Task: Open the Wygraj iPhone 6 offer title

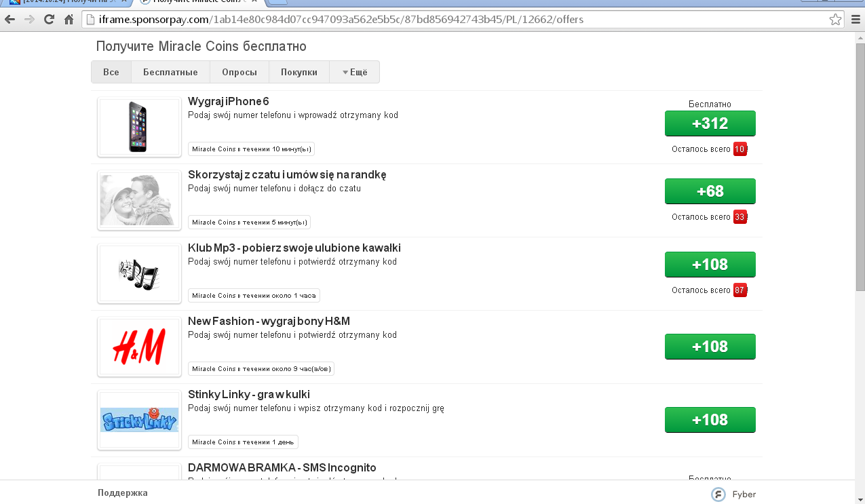Action: pos(229,102)
